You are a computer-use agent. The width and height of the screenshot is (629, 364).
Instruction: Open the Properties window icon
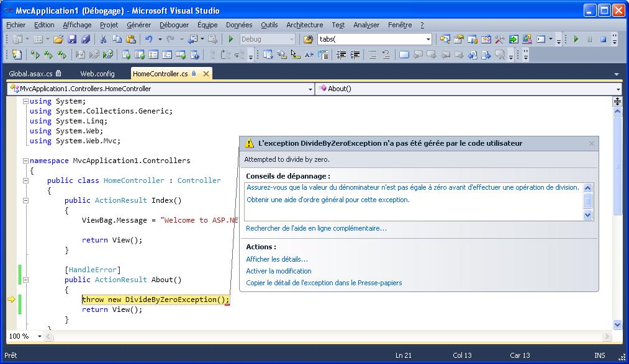coord(458,39)
